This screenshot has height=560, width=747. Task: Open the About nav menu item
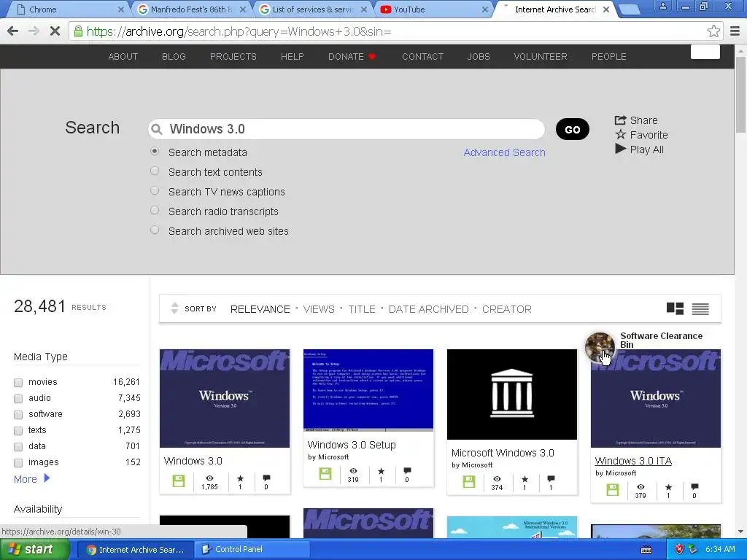tap(123, 57)
